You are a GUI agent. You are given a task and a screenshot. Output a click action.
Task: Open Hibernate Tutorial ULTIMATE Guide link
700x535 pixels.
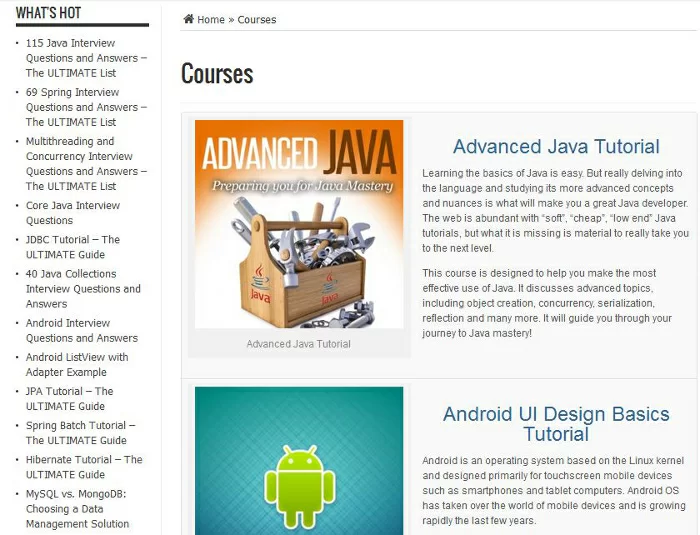point(84,467)
